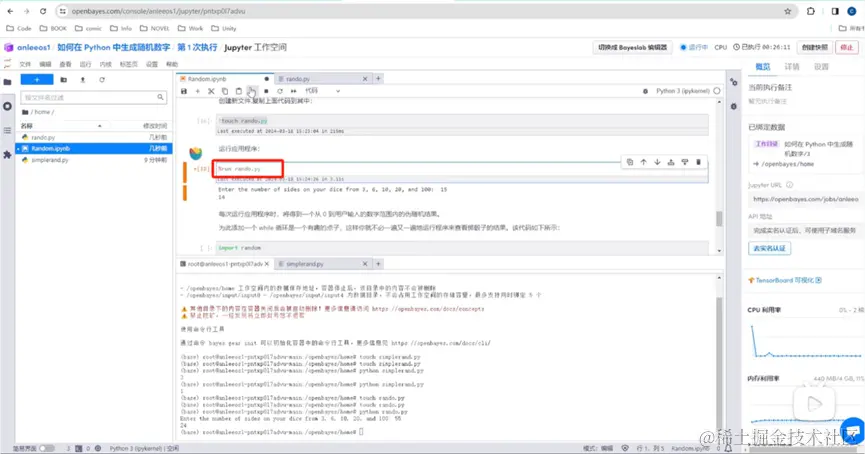Screen dimensions: 865x454
Task: Insert cell above from cell toolbar
Action: tap(671, 162)
